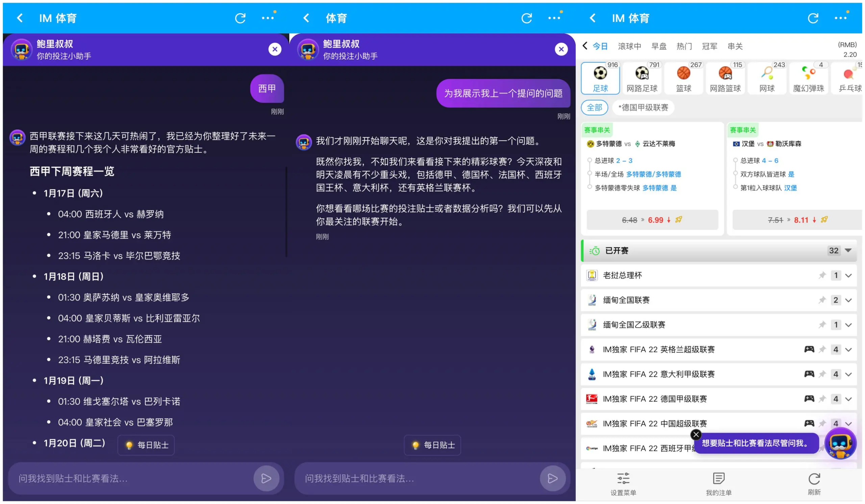Screen dimensions: 865x504
Task: Pin IM独家 FIFA 22 中国超级联赛
Action: pos(822,423)
